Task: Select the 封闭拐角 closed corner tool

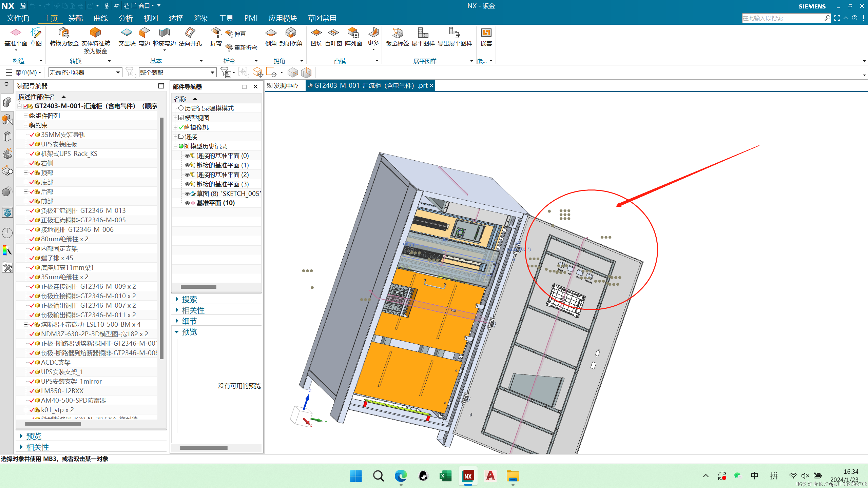Action: click(291, 37)
